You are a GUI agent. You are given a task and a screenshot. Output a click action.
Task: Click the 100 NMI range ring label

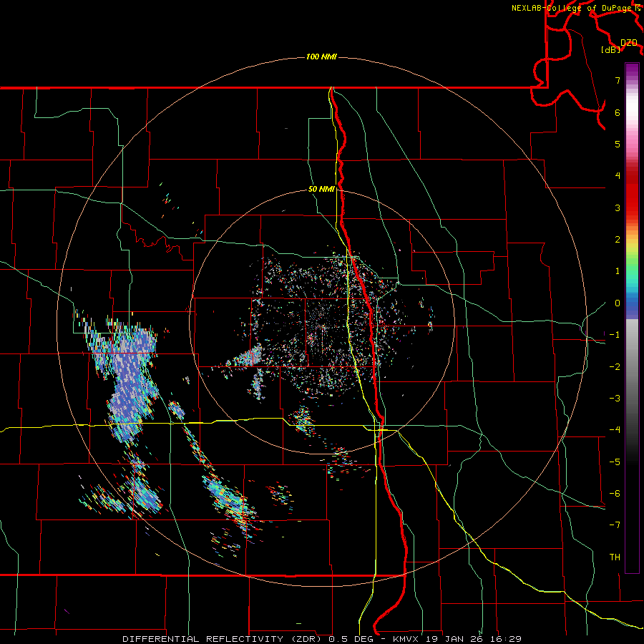pos(321,57)
